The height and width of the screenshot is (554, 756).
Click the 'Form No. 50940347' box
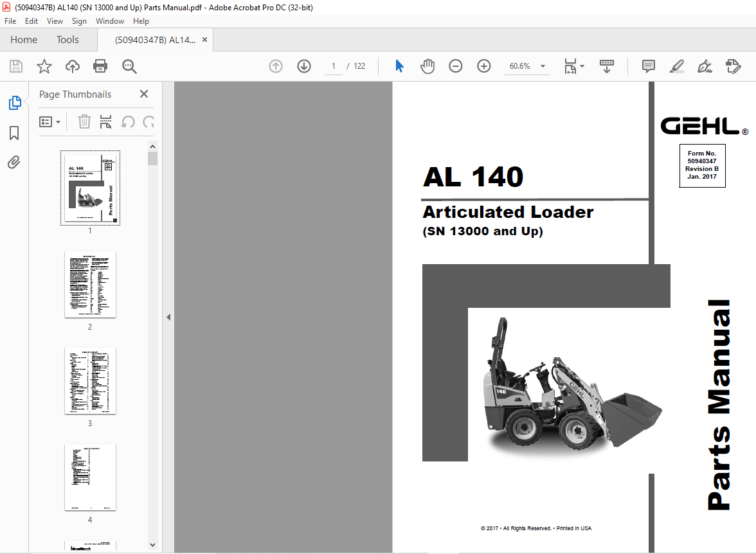[702, 165]
